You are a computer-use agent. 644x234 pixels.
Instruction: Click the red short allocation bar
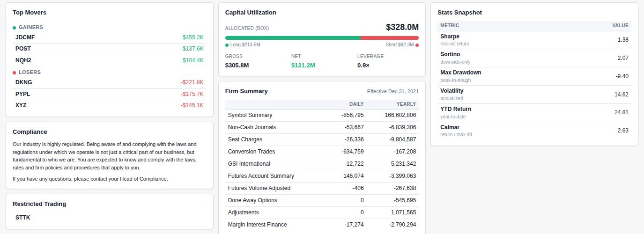[390, 38]
